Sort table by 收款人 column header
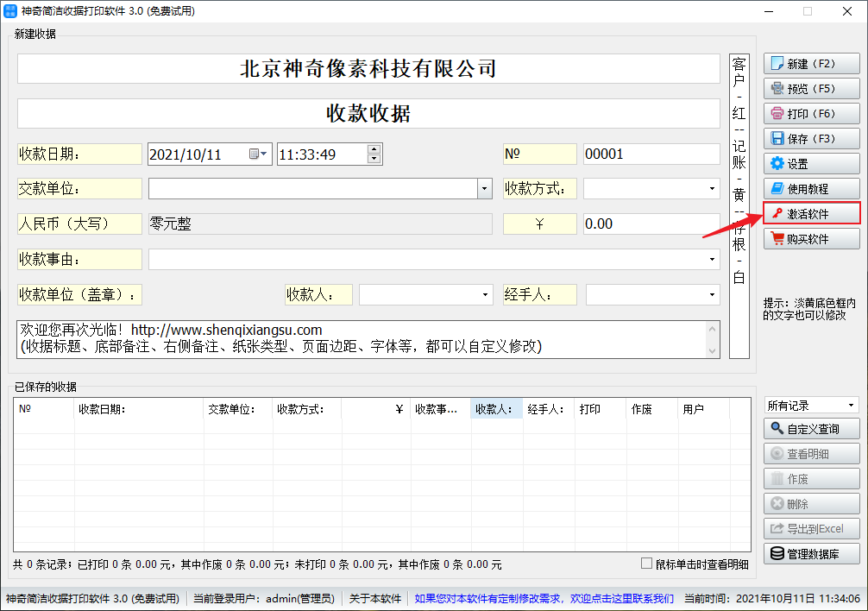This screenshot has width=868, height=611. pyautogui.click(x=496, y=409)
